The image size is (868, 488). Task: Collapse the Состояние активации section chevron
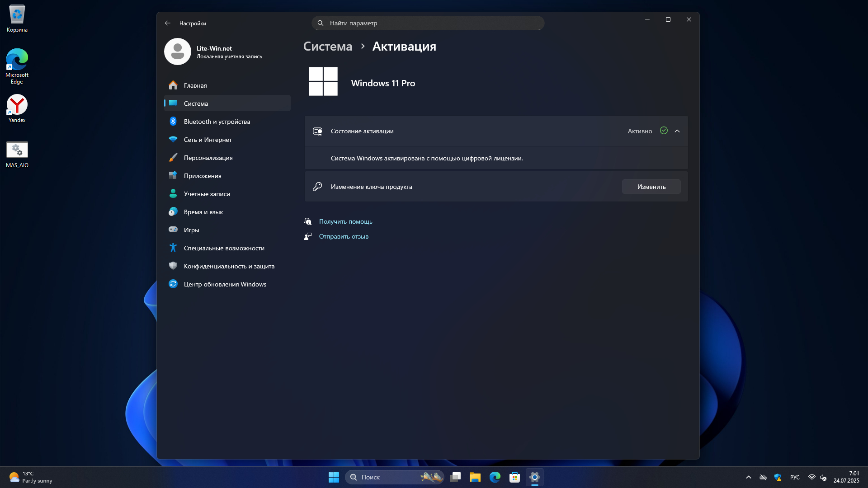point(677,131)
